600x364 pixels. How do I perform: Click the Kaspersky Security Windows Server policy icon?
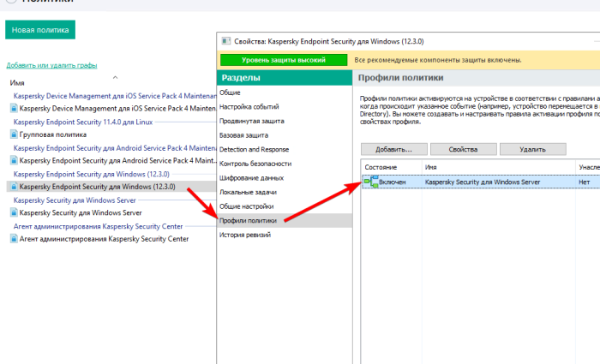click(x=14, y=212)
